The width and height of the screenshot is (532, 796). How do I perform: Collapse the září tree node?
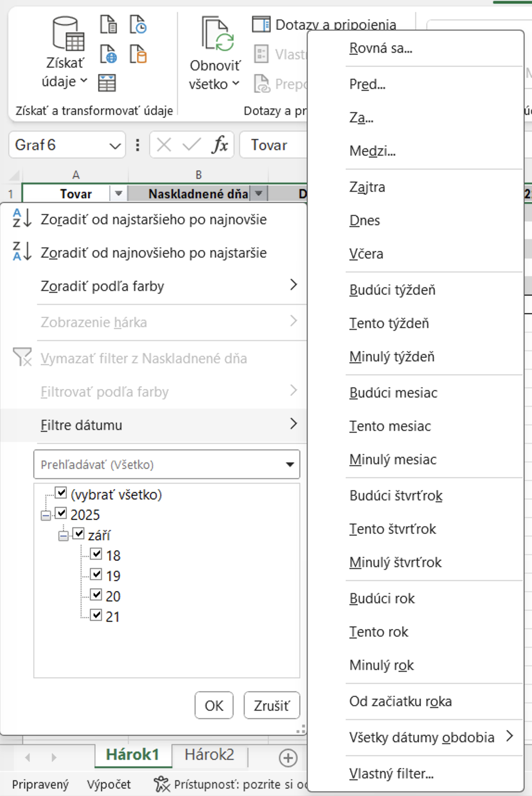[63, 535]
